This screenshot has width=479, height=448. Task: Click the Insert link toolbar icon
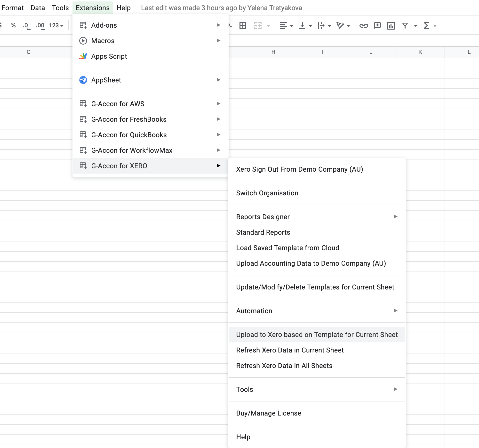(x=363, y=25)
